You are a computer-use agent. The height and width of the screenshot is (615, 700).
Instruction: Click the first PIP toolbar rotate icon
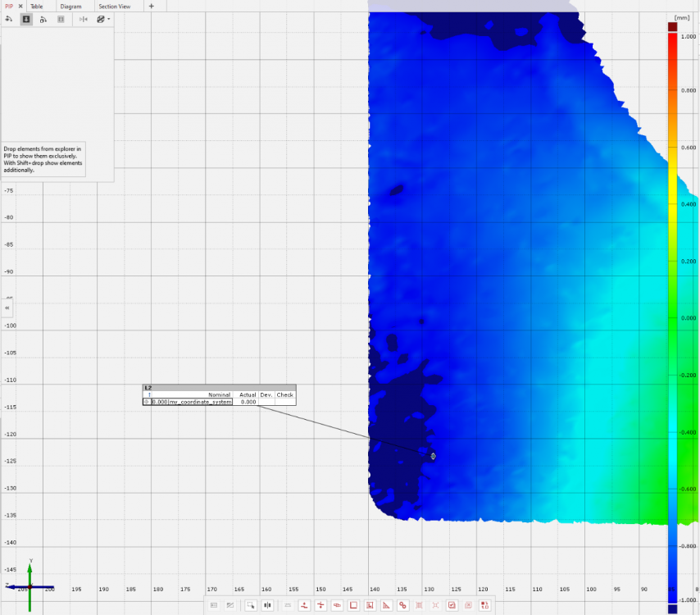coord(8,19)
